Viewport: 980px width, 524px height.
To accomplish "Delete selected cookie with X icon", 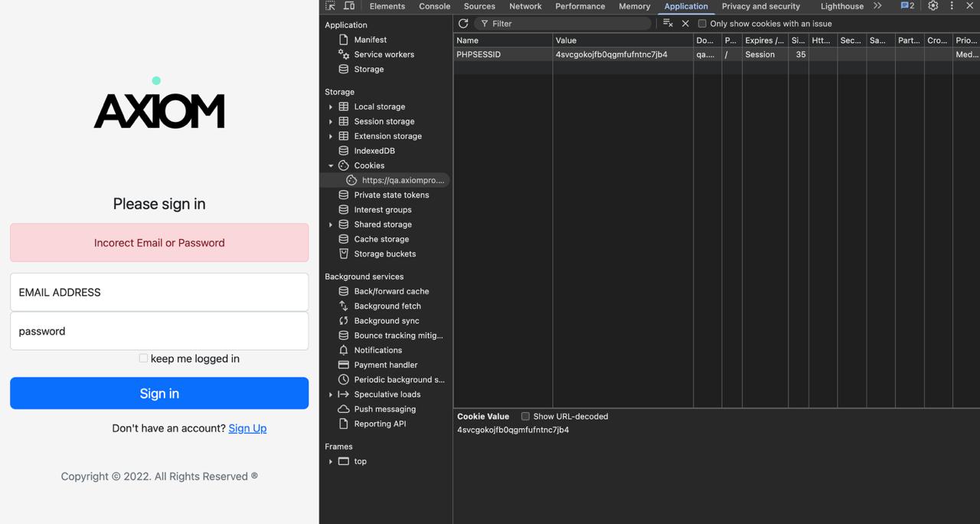I will point(685,24).
